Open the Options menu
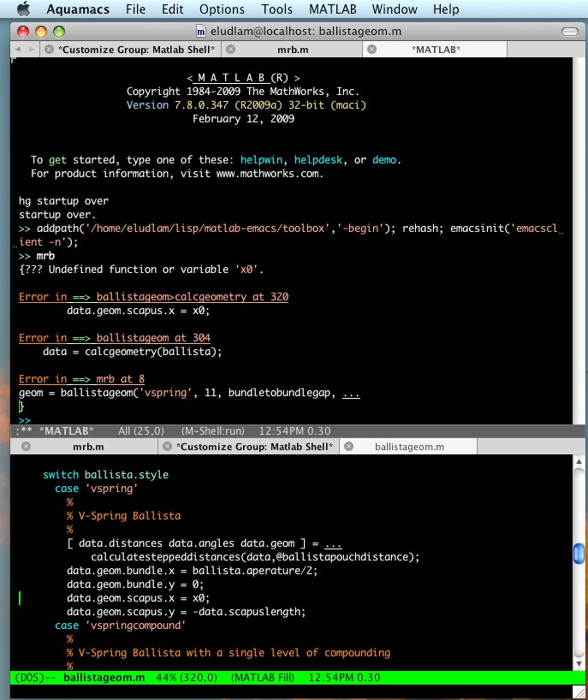The image size is (588, 700). point(222,9)
